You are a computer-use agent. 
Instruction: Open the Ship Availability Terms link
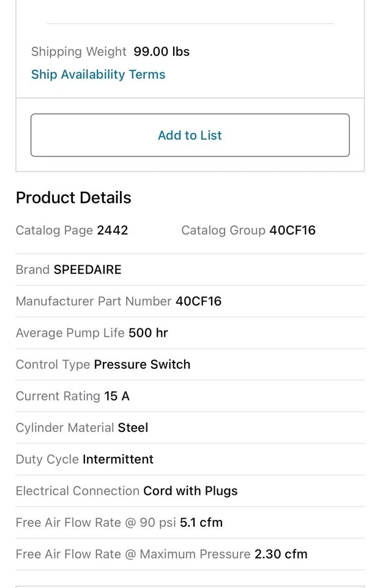(98, 74)
